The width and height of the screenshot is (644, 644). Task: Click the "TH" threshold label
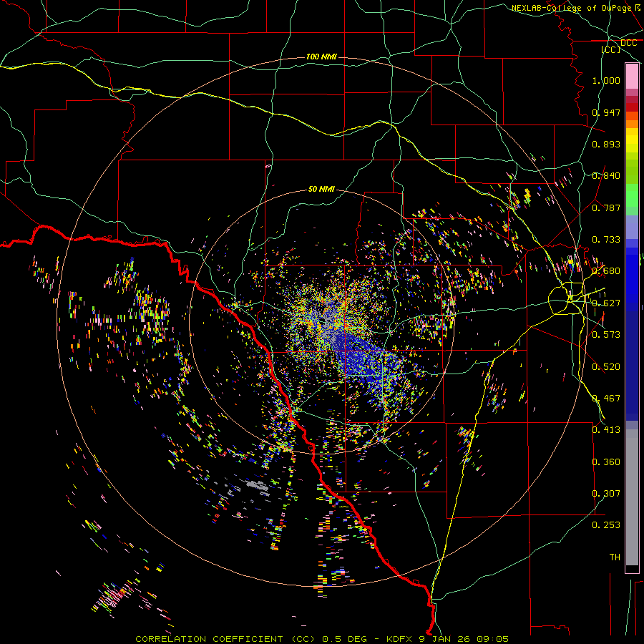(x=615, y=557)
